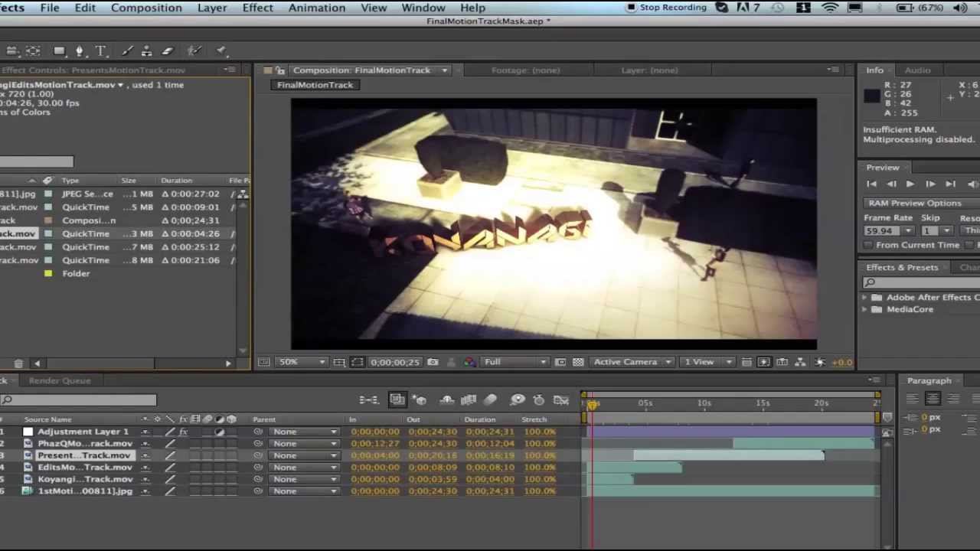
Task: Open the Composition menu
Action: 146,8
